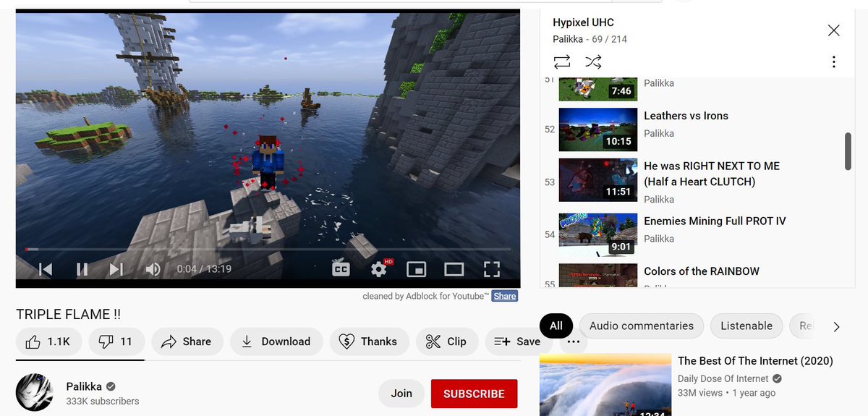Viewport: 868px width, 416px height.
Task: Dislike the video with 11 dislikes
Action: tap(116, 341)
